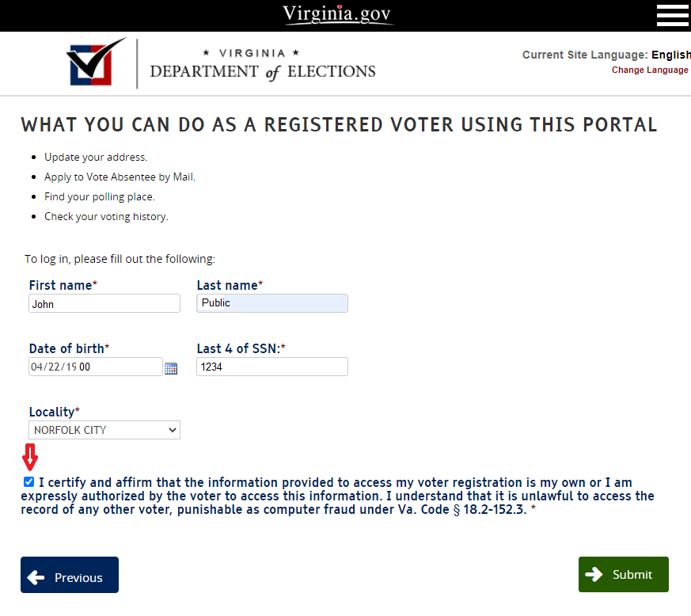Click the Change Language link

coord(649,70)
